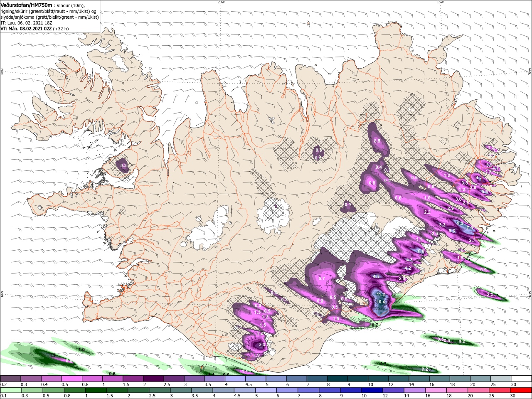Image resolution: width=532 pixels, height=399 pixels.
Task: Click the 5.3 precipitation value on the map
Action: pos(452,231)
